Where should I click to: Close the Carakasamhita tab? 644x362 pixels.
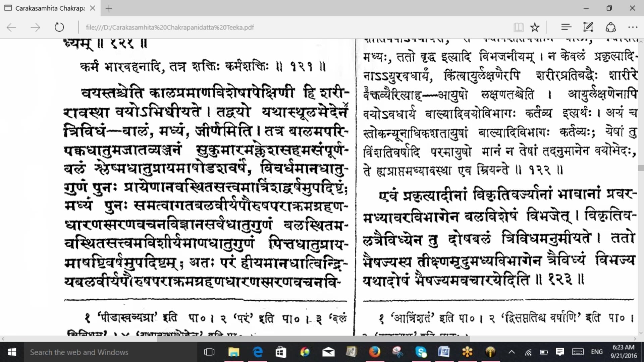[x=93, y=8]
